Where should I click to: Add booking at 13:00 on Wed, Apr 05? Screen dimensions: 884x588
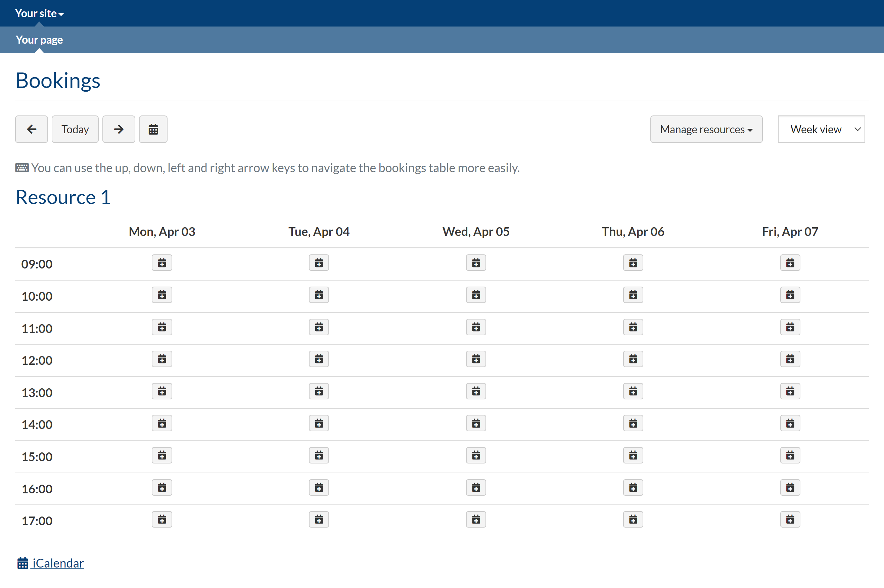click(476, 392)
